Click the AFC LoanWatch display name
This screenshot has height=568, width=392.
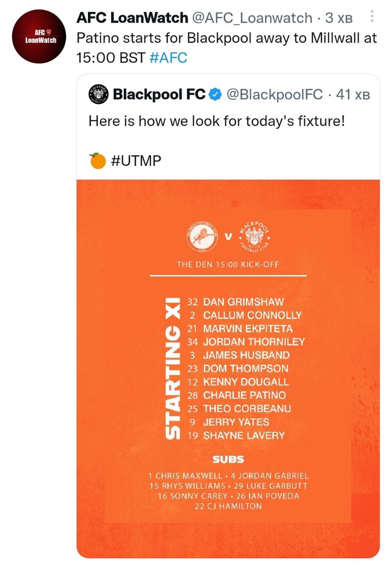tap(132, 18)
